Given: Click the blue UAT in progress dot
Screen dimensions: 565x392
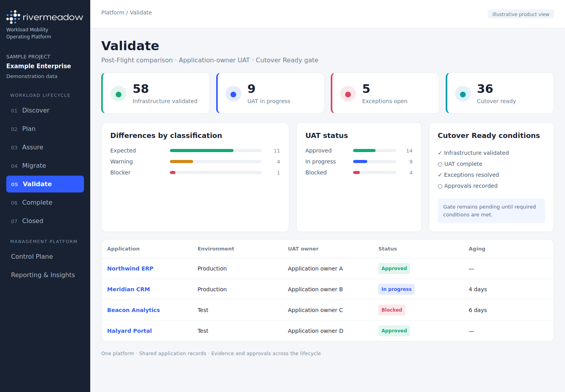Looking at the screenshot, I should (x=233, y=94).
